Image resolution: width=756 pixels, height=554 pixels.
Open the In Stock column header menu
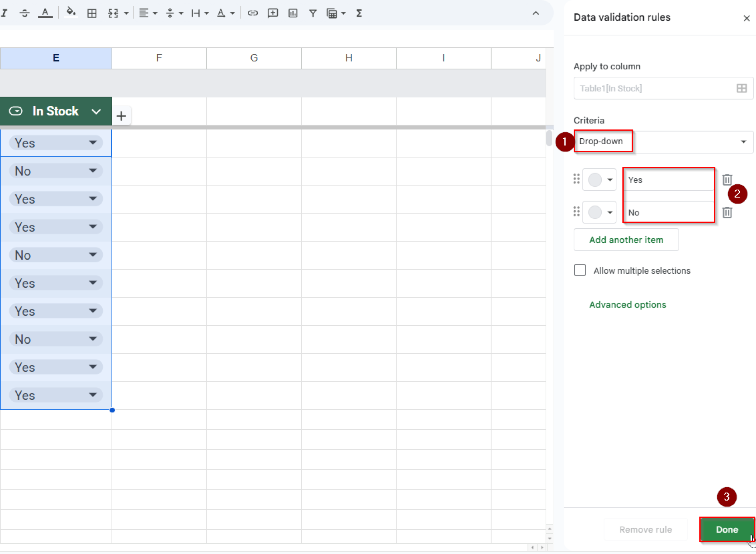pyautogui.click(x=96, y=111)
